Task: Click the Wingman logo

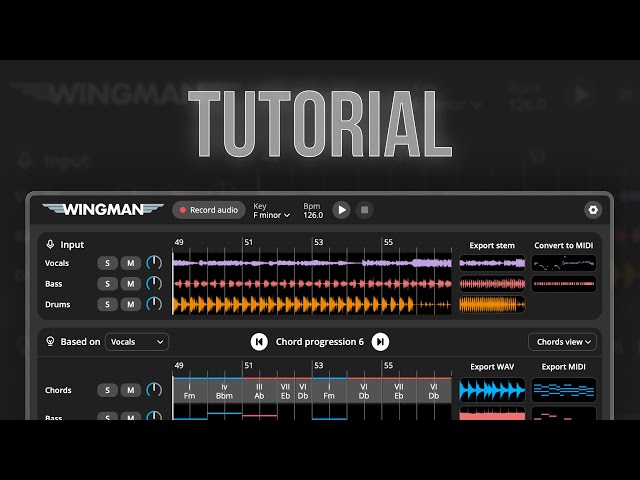Action: [x=103, y=209]
